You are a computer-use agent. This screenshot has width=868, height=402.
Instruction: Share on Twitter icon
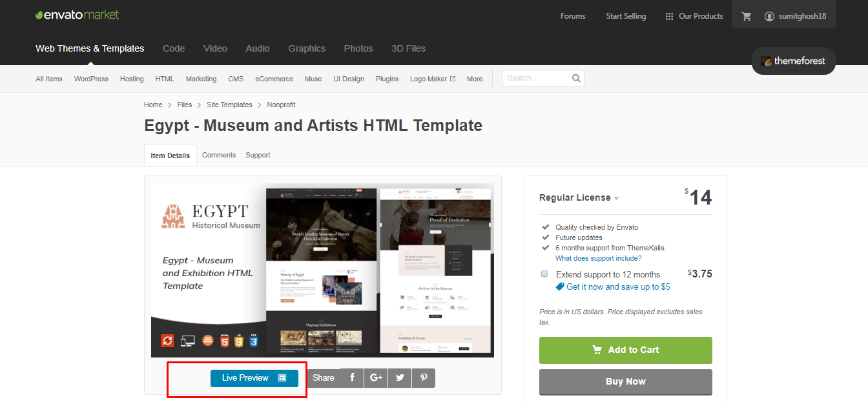coord(400,377)
